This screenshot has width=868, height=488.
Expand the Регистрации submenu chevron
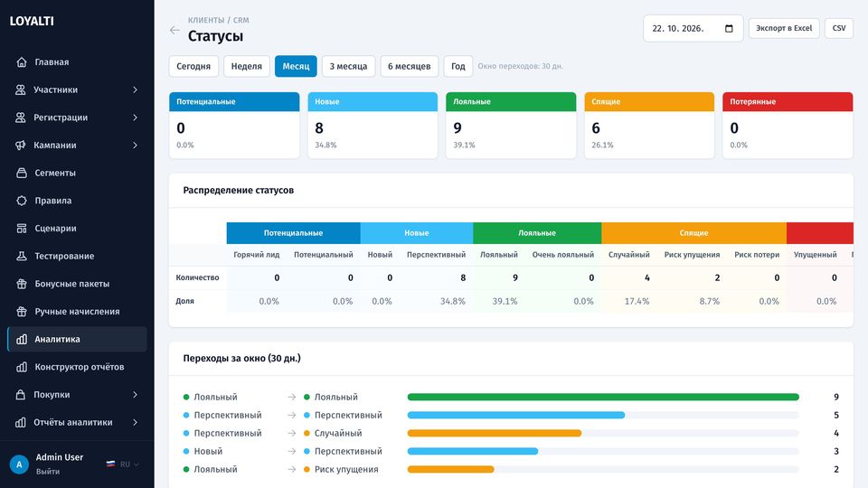tap(135, 117)
